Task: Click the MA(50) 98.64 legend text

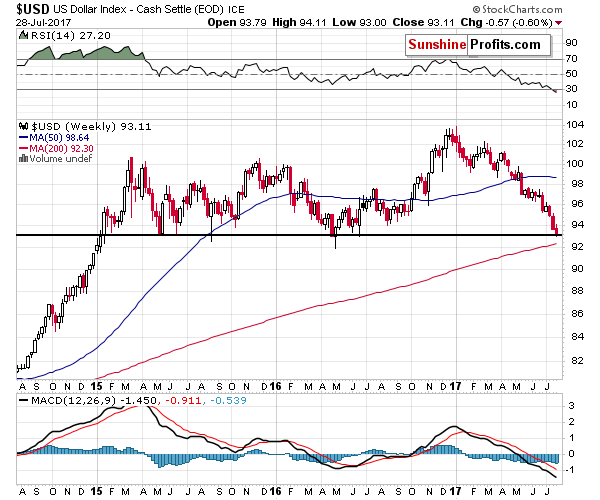Action: (x=59, y=138)
